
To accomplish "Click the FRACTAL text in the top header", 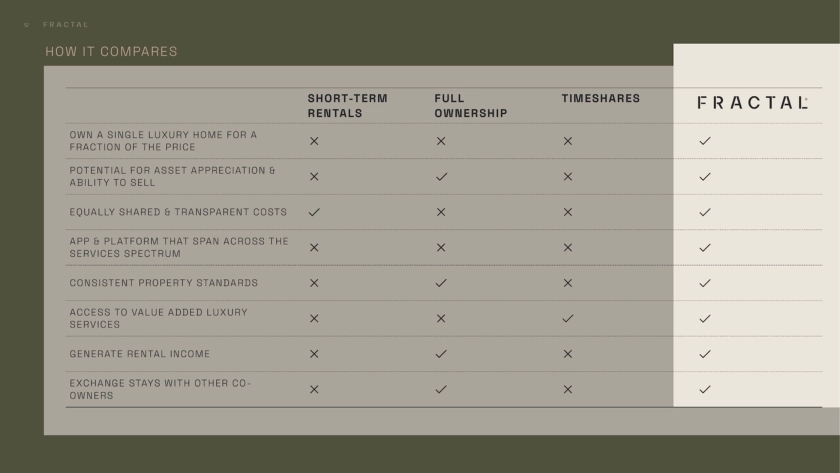I will click(x=66, y=24).
